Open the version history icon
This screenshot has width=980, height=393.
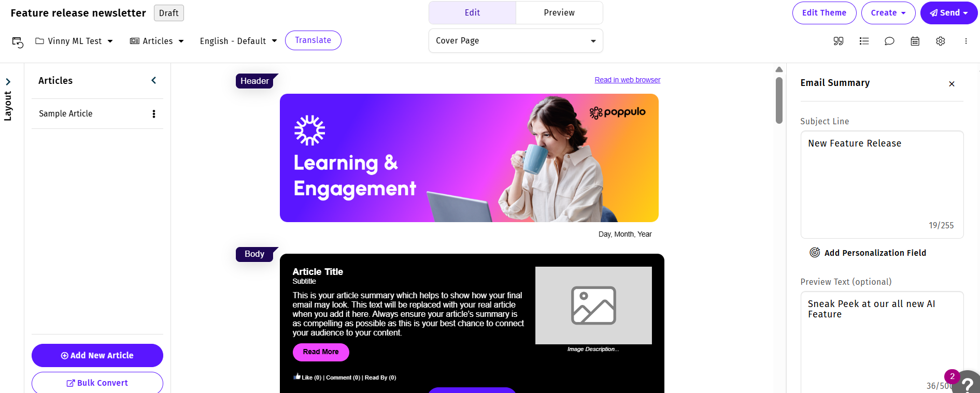point(18,42)
